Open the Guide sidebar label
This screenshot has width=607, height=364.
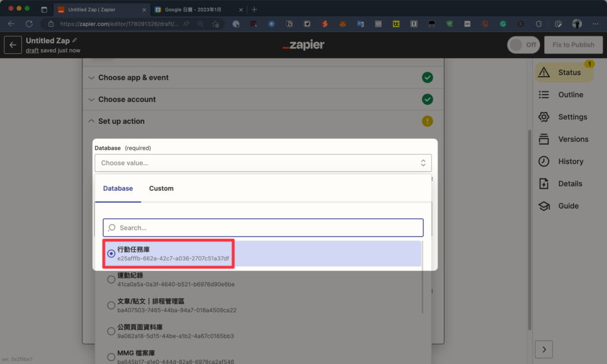coord(568,206)
